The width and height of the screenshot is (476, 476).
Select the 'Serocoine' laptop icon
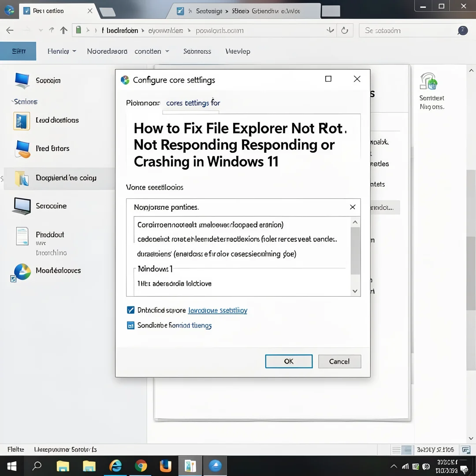tap(22, 206)
